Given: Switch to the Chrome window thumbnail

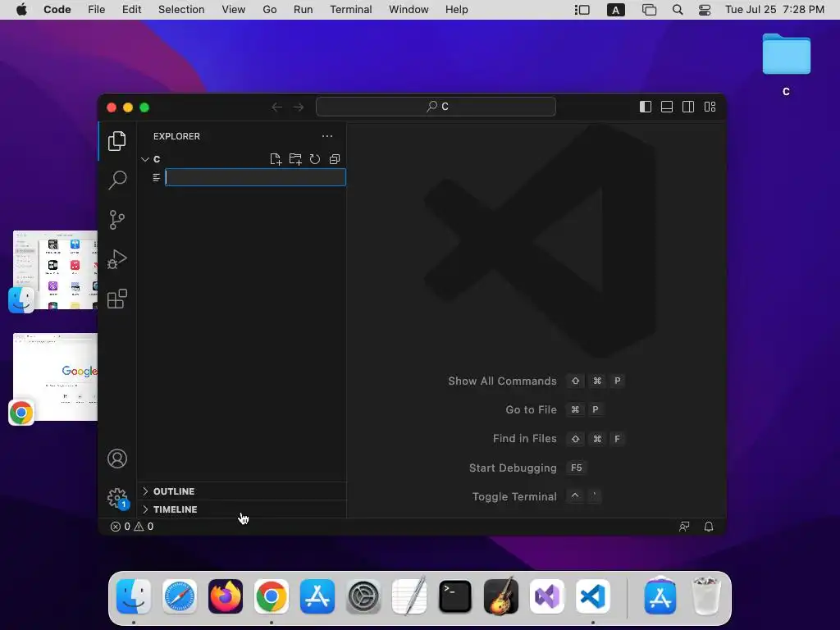Looking at the screenshot, I should tap(55, 377).
